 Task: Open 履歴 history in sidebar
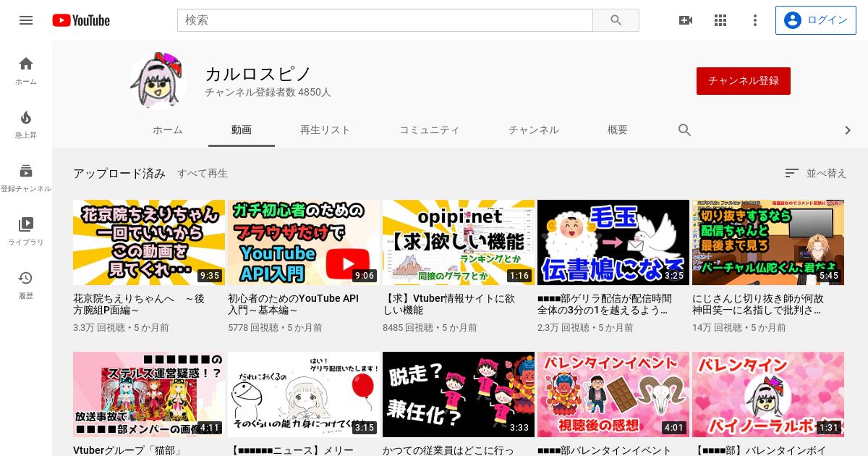pos(26,285)
